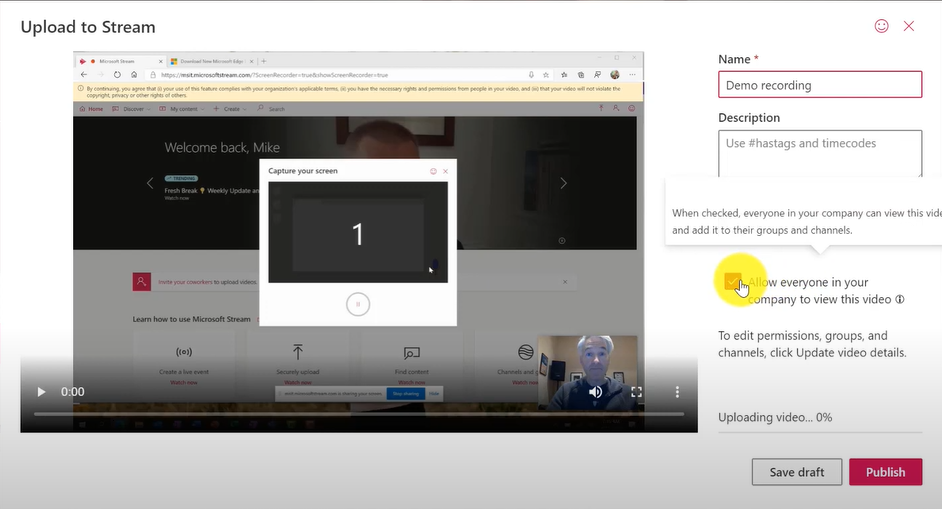Expand the Discover dropdown in the previewed Stream navbar

[132, 109]
